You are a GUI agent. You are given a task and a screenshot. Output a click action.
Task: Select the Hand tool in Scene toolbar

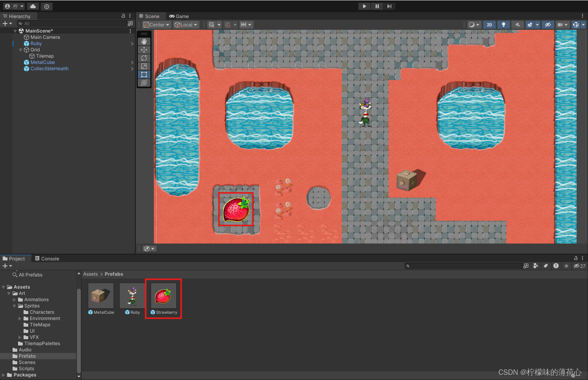point(144,41)
